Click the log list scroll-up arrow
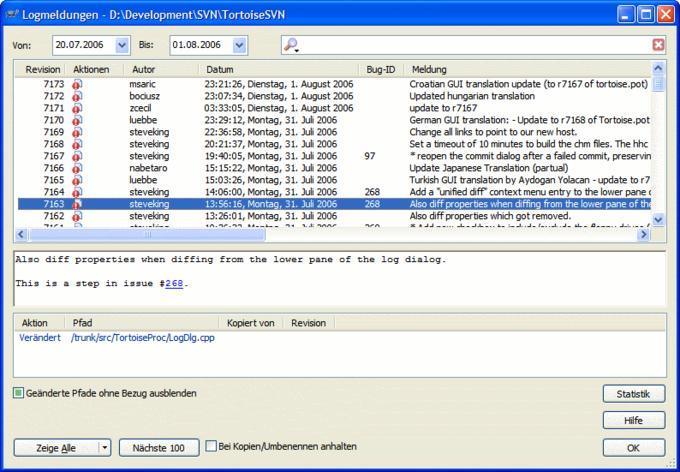The height and width of the screenshot is (472, 680). [658, 68]
